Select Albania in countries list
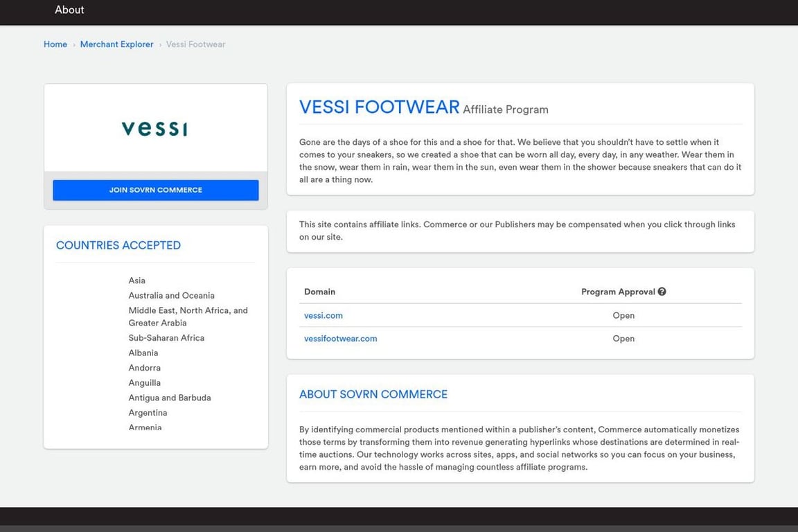This screenshot has height=532, width=798. click(x=143, y=353)
